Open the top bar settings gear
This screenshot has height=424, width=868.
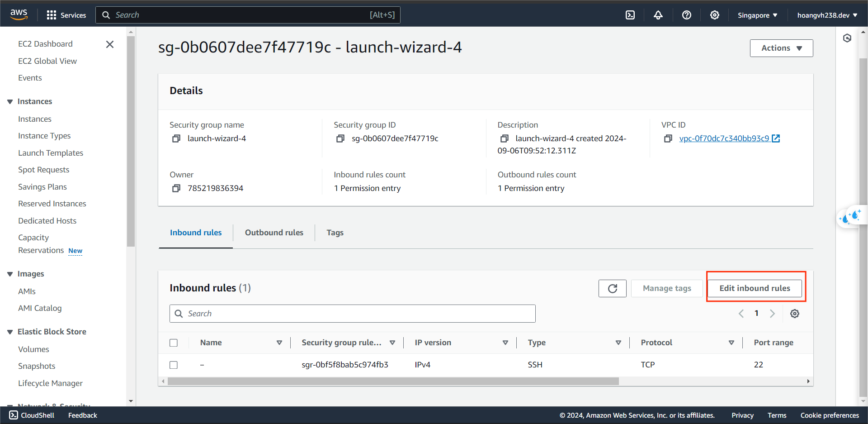[715, 15]
